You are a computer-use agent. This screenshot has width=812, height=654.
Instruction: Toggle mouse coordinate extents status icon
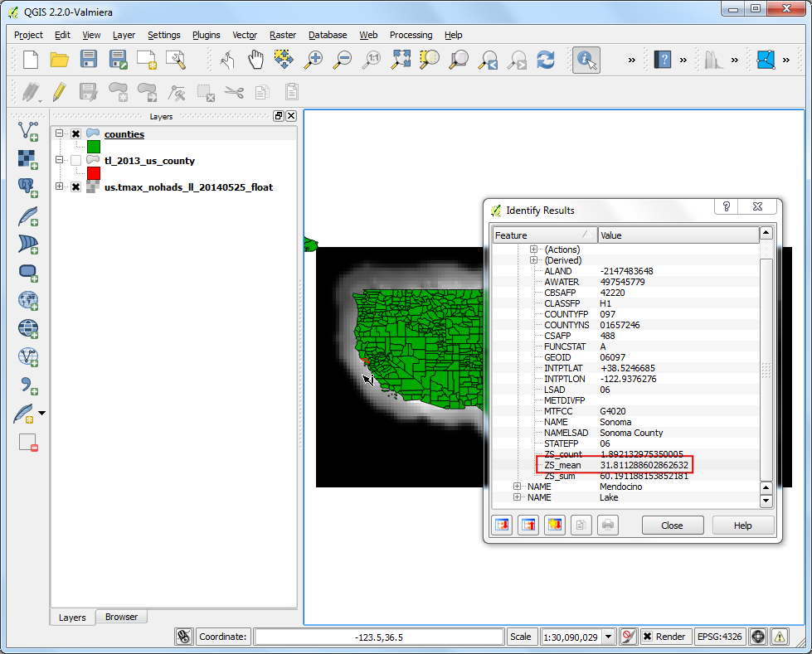(184, 637)
